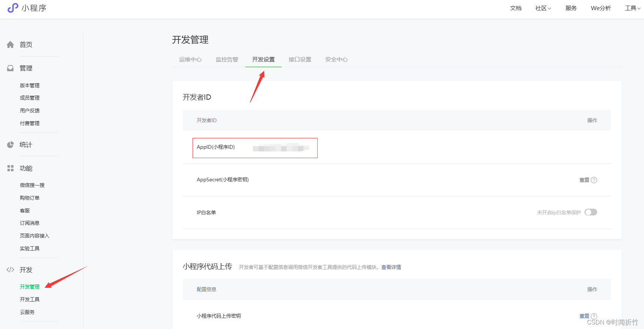
Task: Switch to the 安全中心 tab
Action: 336,60
